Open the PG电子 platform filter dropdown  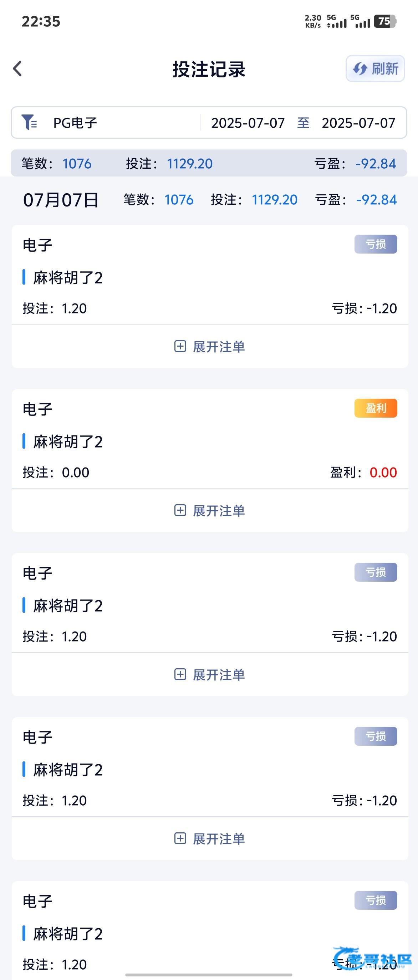75,123
